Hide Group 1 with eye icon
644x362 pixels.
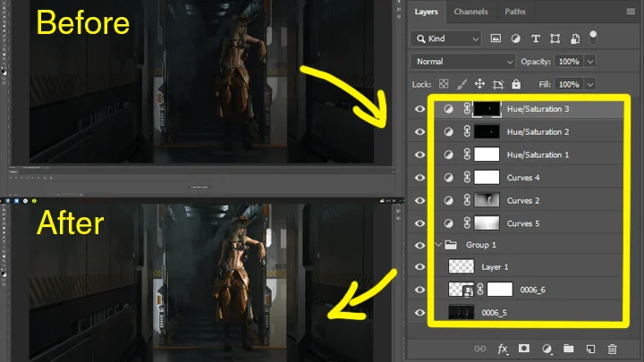tap(419, 245)
